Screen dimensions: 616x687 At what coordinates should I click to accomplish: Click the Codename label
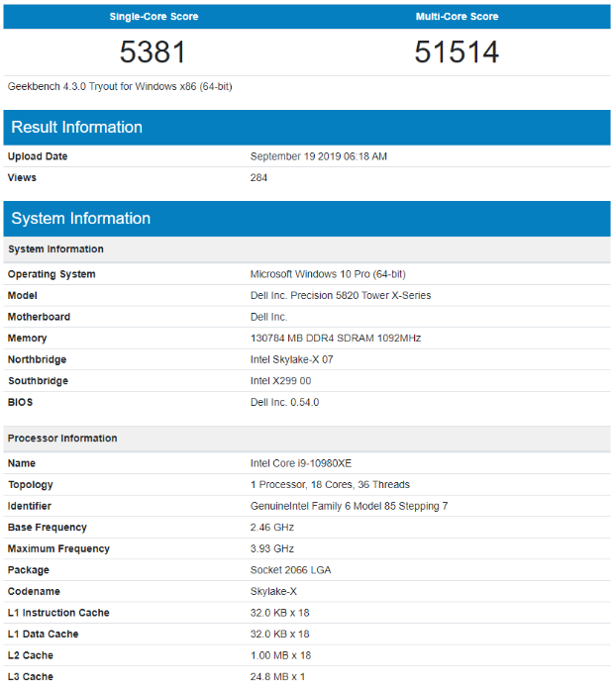(34, 592)
